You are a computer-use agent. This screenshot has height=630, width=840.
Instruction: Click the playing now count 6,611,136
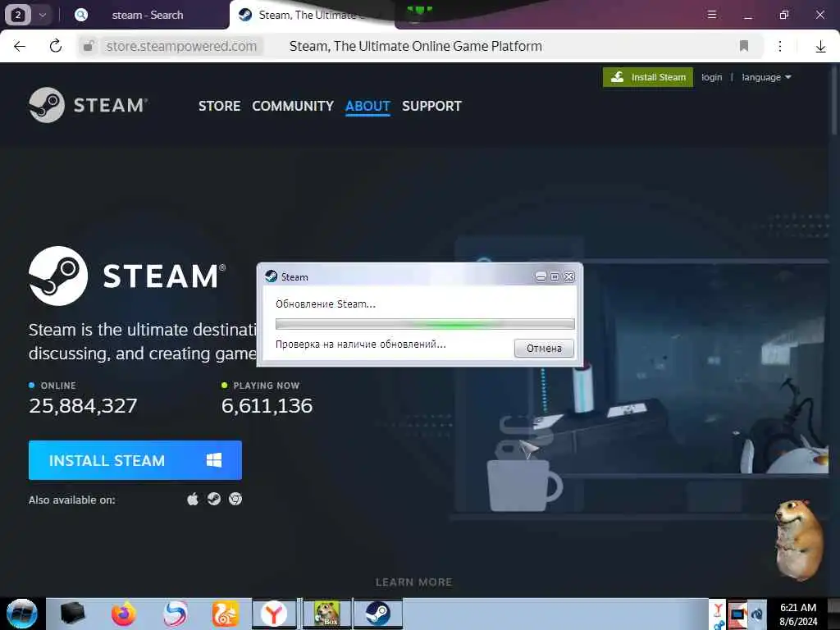pyautogui.click(x=267, y=405)
